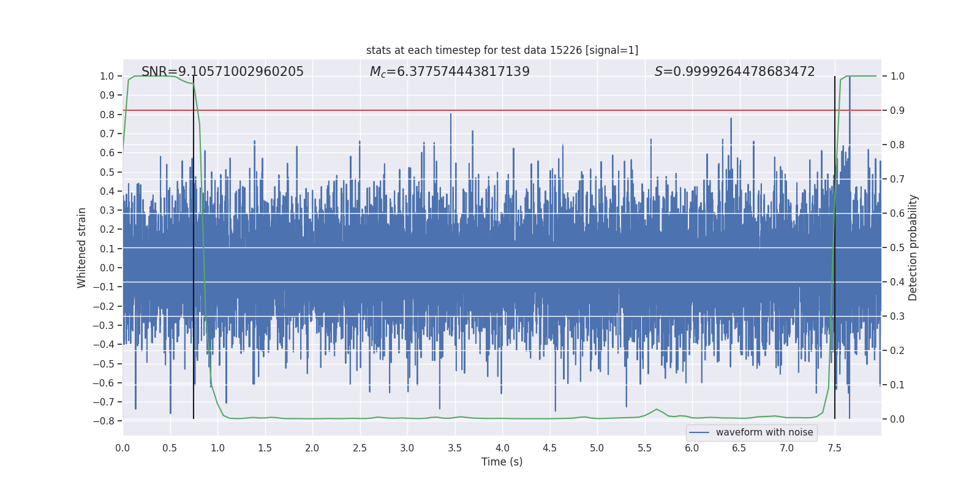The width and height of the screenshot is (980, 490).
Task: Click the 'Time (s)' x-axis label
Action: (502, 462)
